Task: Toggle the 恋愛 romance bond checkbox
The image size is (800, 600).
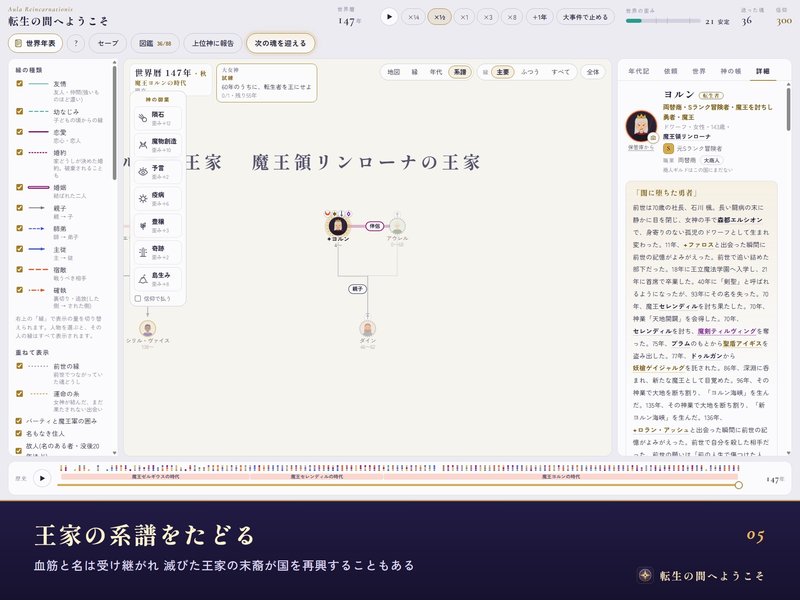Action: [19, 132]
